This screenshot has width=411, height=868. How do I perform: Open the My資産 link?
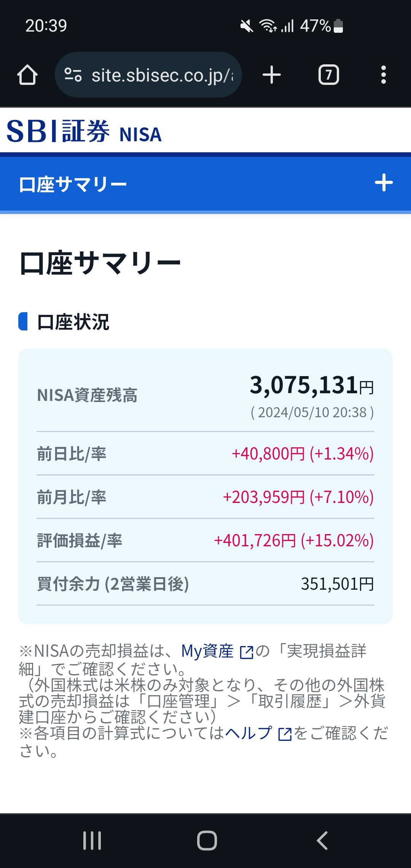(207, 651)
